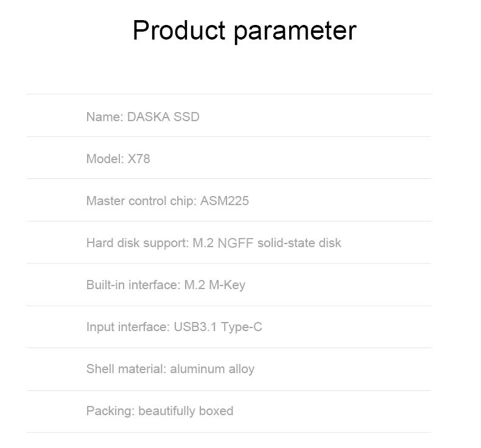Click the 'Input interface:' label

pos(128,327)
